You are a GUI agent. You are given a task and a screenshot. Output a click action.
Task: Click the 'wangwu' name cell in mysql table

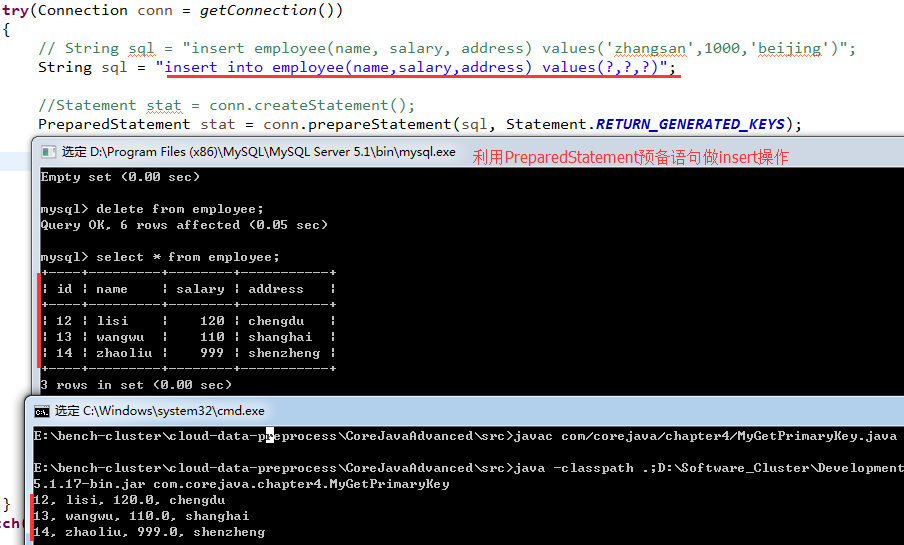point(120,337)
